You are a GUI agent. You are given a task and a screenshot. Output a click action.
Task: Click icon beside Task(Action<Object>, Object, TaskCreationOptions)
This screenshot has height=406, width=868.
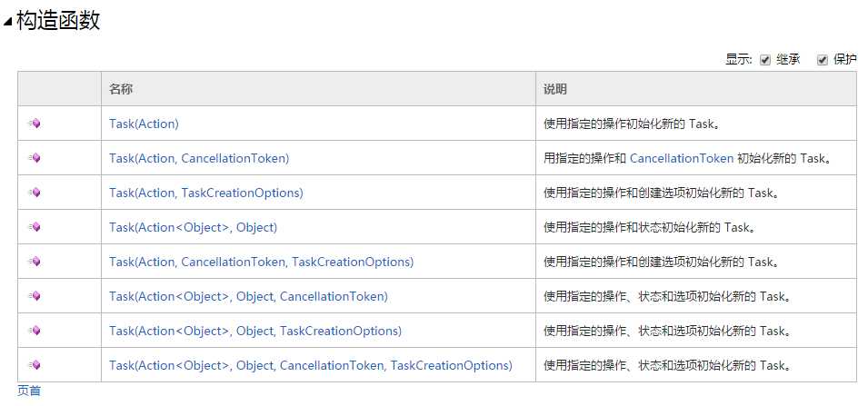coord(35,331)
